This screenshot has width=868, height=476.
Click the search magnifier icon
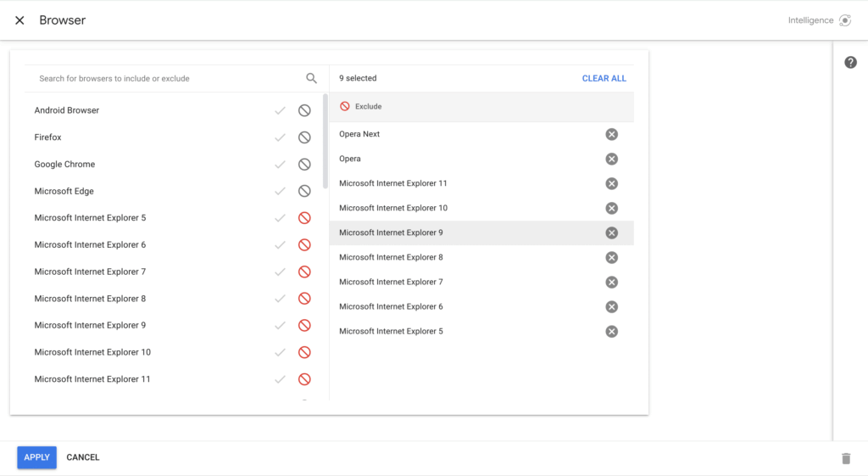click(311, 78)
